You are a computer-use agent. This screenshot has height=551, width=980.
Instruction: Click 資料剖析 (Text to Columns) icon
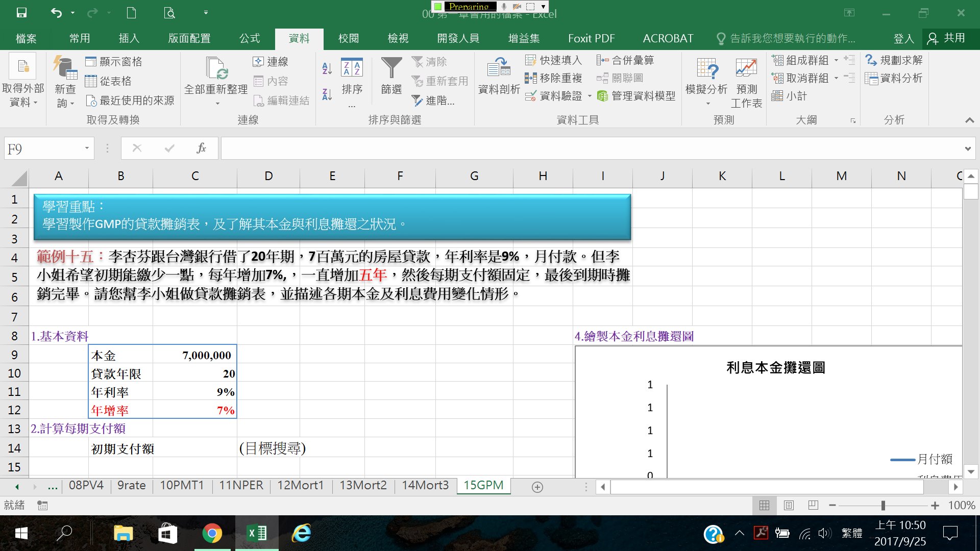click(x=499, y=68)
